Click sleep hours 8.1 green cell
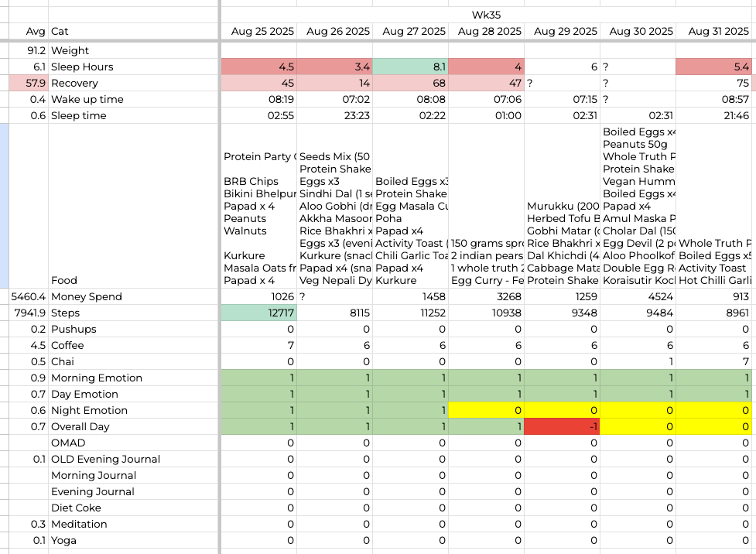 [x=410, y=67]
